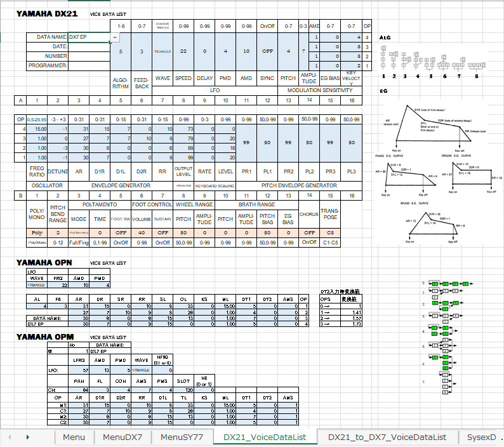Viewport: 504px width, 447px height.
Task: Switch to DX21_to_DX7_VoiceDataList sheet tab
Action: (x=387, y=437)
